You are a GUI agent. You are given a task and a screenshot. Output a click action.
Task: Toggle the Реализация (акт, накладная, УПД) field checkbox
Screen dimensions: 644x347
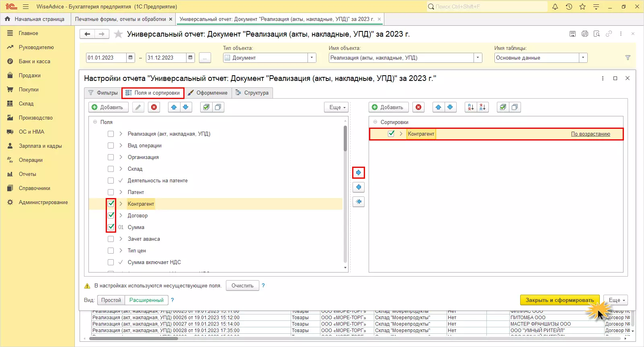coord(111,134)
